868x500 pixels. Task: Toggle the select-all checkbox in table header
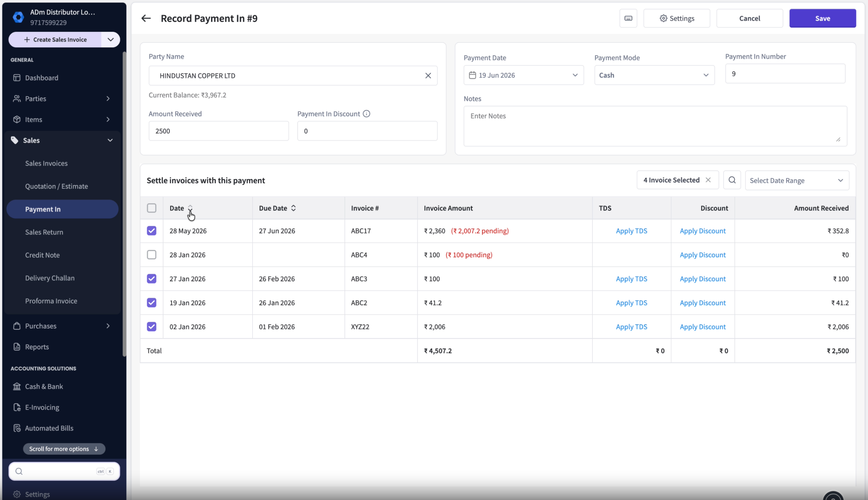[x=151, y=208]
